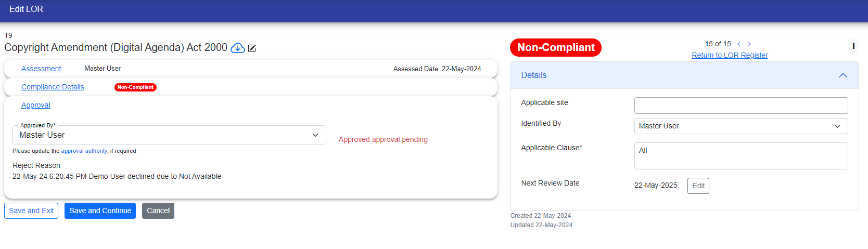Open the Approved By dropdown

[169, 135]
